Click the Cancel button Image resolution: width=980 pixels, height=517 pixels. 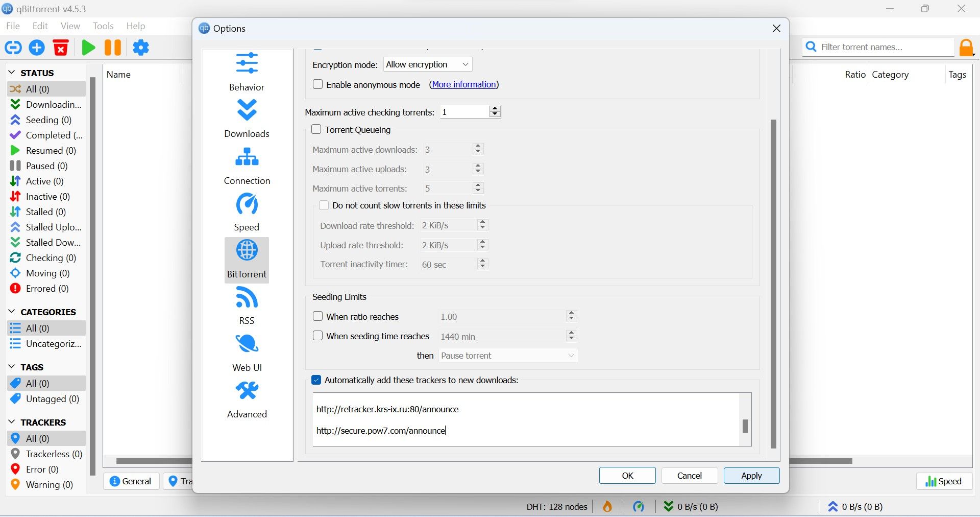coord(690,475)
